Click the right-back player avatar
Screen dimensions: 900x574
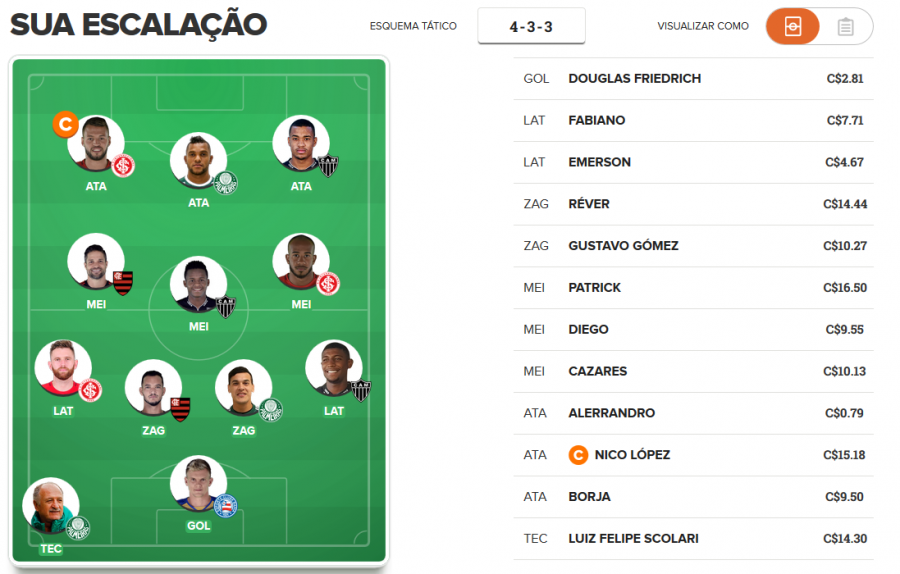click(x=333, y=369)
